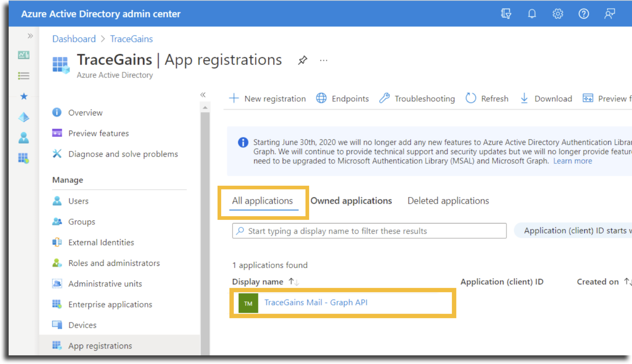The width and height of the screenshot is (632, 364).
Task: Click New registration
Action: [x=267, y=99]
